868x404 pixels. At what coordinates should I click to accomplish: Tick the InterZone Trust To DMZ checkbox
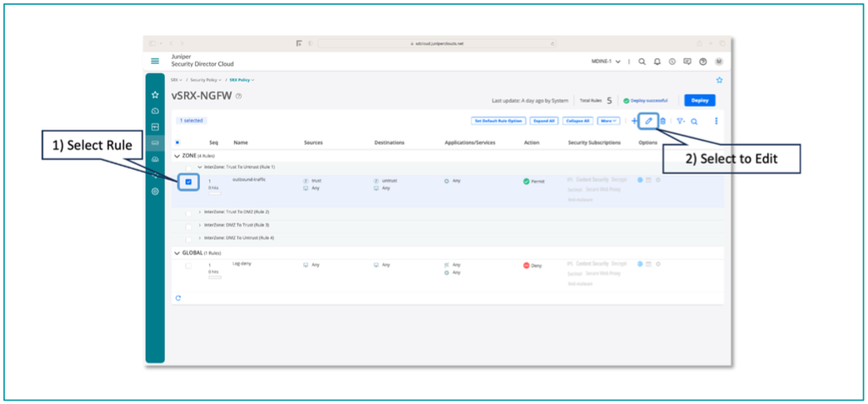(x=188, y=212)
